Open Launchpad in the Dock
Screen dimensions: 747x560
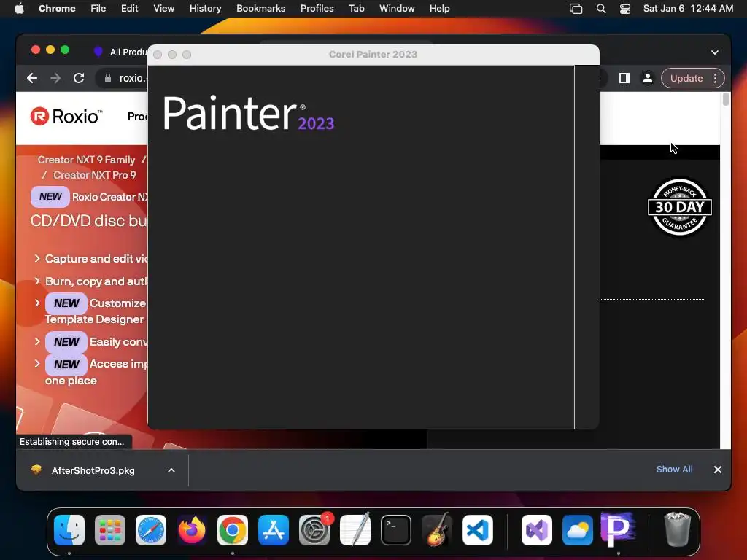110,530
